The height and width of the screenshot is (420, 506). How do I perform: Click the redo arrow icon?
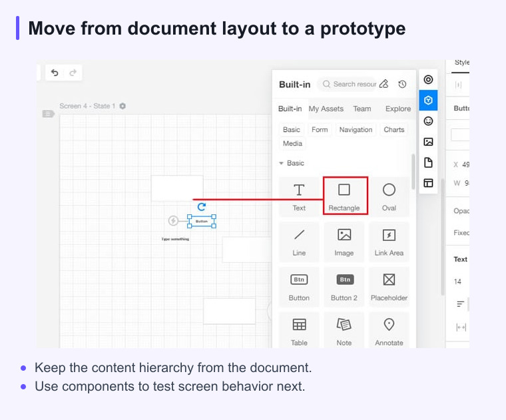[73, 73]
